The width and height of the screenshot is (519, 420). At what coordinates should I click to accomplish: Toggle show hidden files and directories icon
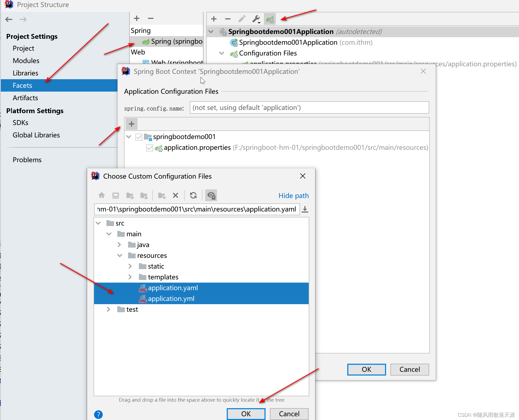(211, 195)
